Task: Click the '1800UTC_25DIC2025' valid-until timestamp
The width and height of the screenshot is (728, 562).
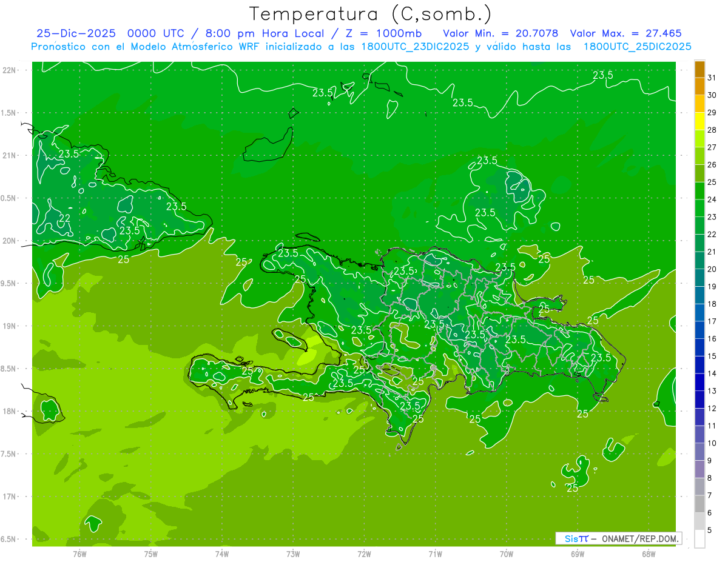Action: 637,47
